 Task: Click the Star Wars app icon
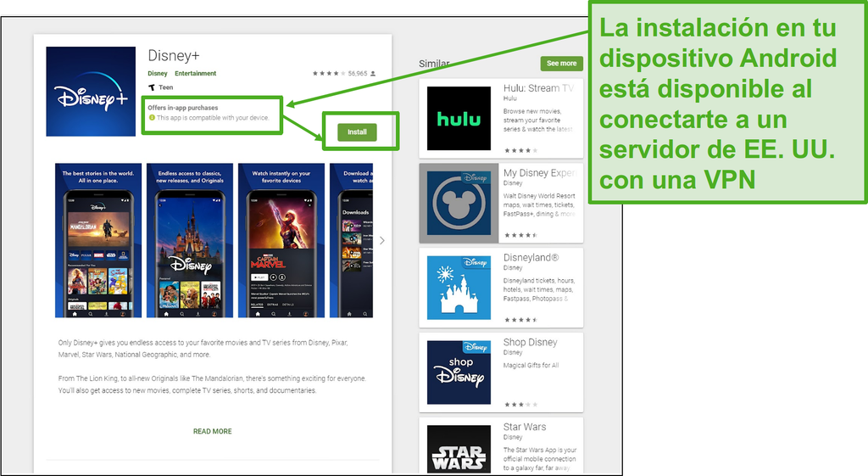459,450
